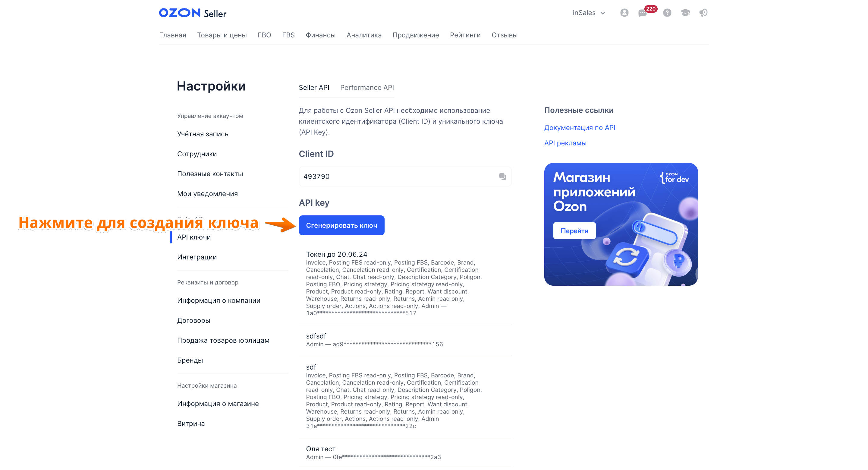Open the user profile icon
This screenshot has width=868, height=470.
point(624,13)
